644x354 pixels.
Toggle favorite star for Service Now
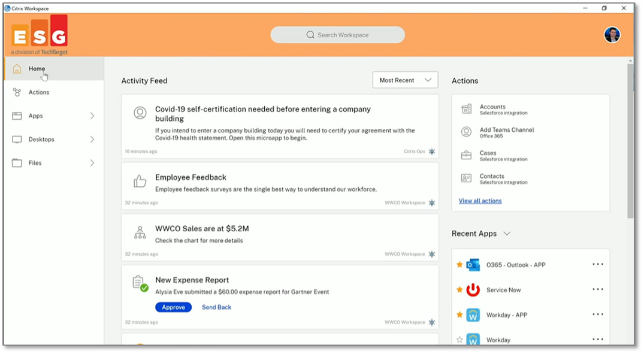click(459, 290)
